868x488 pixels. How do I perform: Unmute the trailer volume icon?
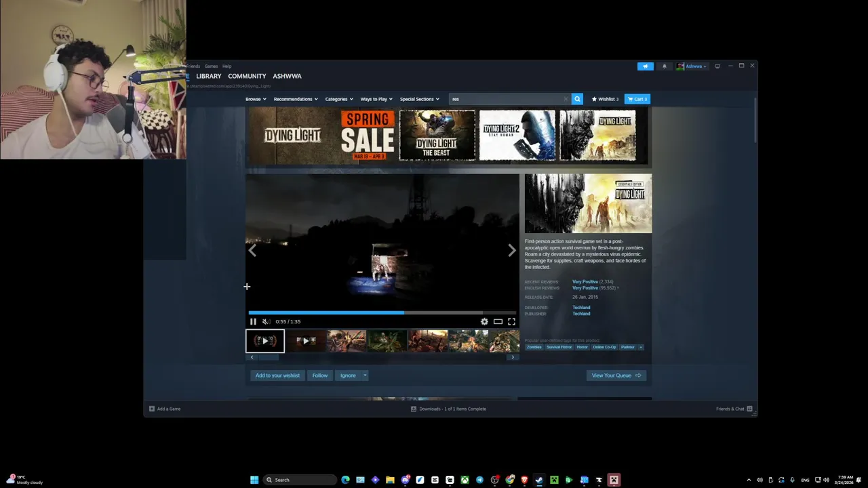pyautogui.click(x=266, y=322)
